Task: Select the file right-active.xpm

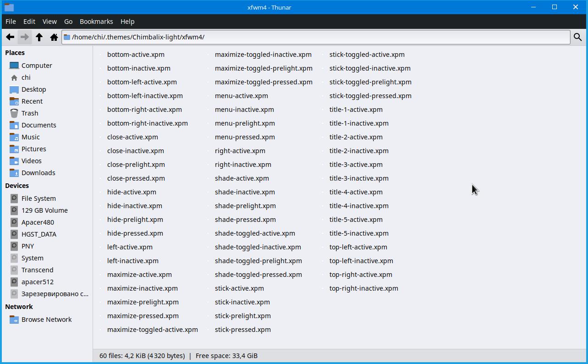Action: pyautogui.click(x=240, y=151)
